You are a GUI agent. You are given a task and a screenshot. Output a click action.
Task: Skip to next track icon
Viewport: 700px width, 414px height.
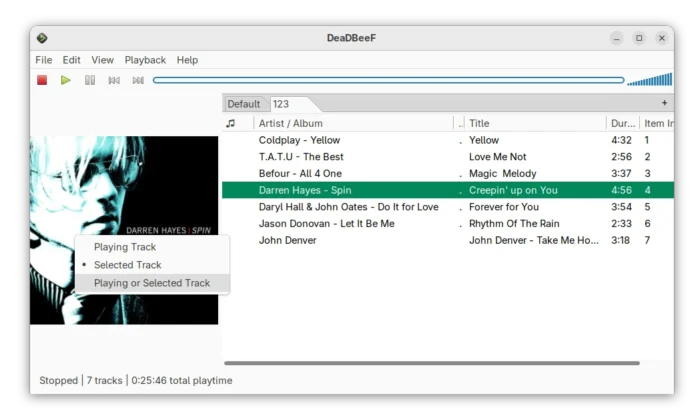(138, 80)
